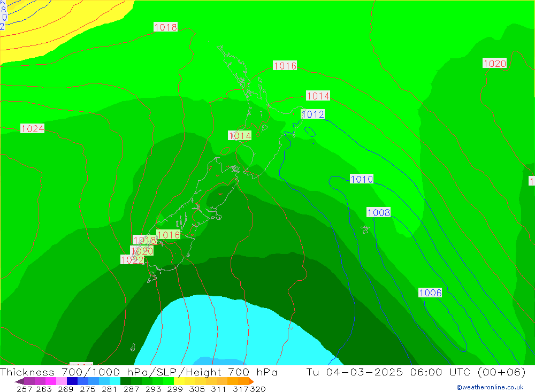Click legend value 320
This screenshot has height=392, width=535.
tap(258, 389)
